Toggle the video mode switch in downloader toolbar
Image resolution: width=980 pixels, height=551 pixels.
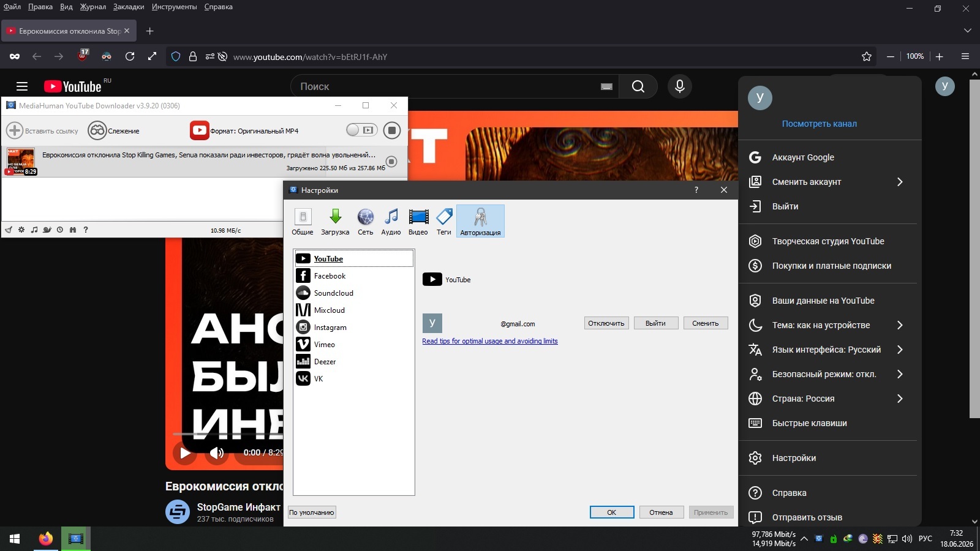pos(361,130)
